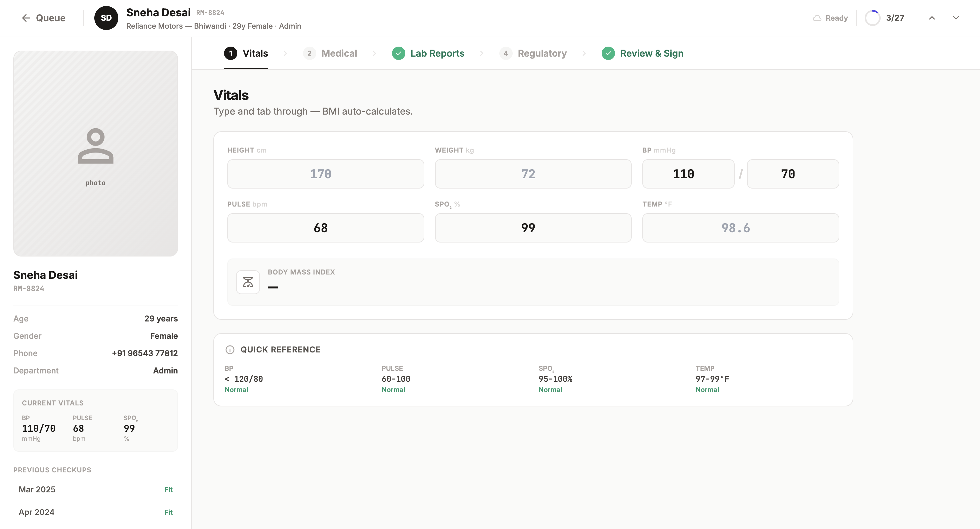Image resolution: width=980 pixels, height=529 pixels.
Task: Open the Mar 2025 previous checkup
Action: pyautogui.click(x=95, y=489)
